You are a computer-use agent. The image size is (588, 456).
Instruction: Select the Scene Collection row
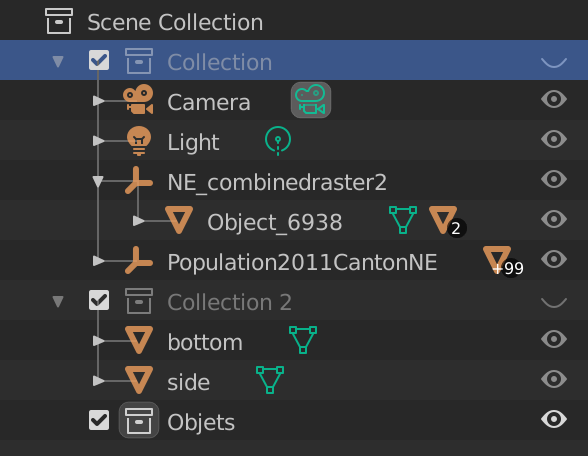294,21
